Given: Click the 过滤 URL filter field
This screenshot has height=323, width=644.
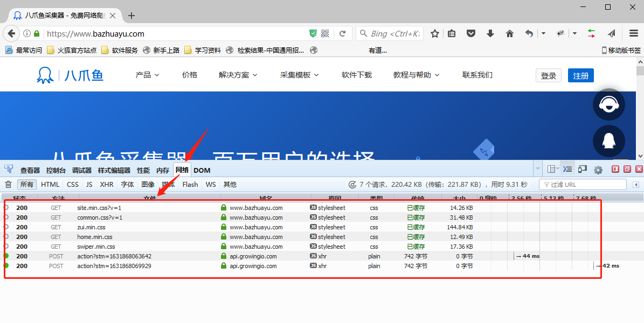Looking at the screenshot, I should coord(583,185).
